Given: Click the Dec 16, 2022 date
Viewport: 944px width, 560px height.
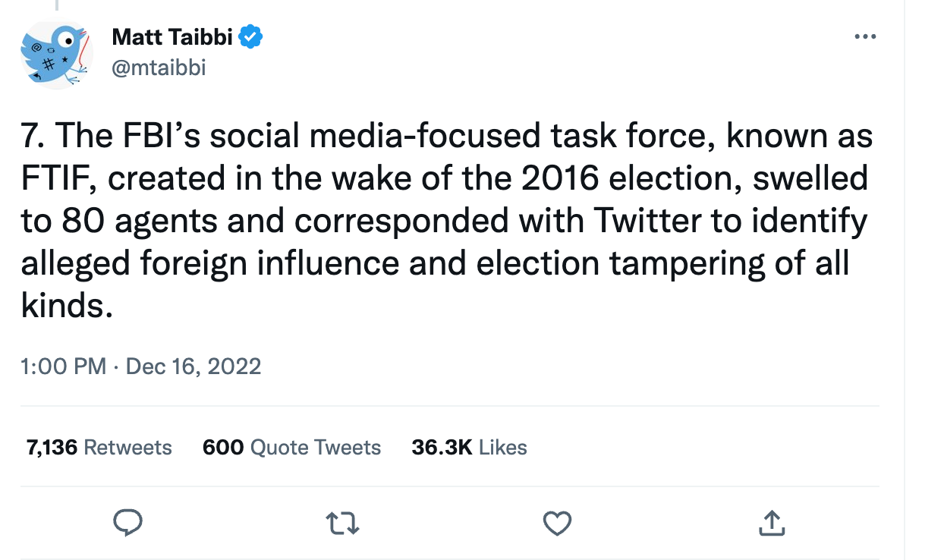Looking at the screenshot, I should click(x=193, y=367).
